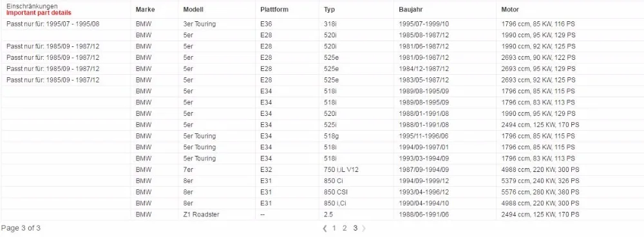Click the 518g 5er Touring row
644x237 pixels.
pyautogui.click(x=322, y=136)
